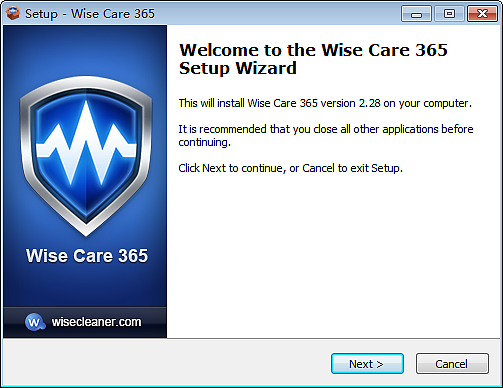Click the silver shield Wise Care logo
503x388 pixels.
click(x=86, y=156)
